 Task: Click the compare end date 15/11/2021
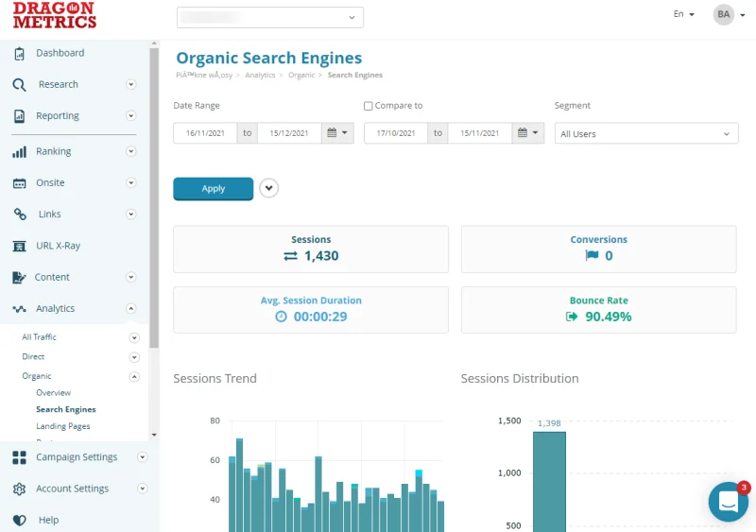[480, 133]
